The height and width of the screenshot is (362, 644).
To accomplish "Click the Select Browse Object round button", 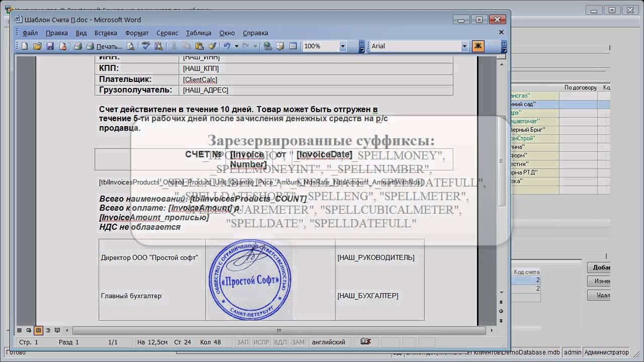I will [x=501, y=311].
